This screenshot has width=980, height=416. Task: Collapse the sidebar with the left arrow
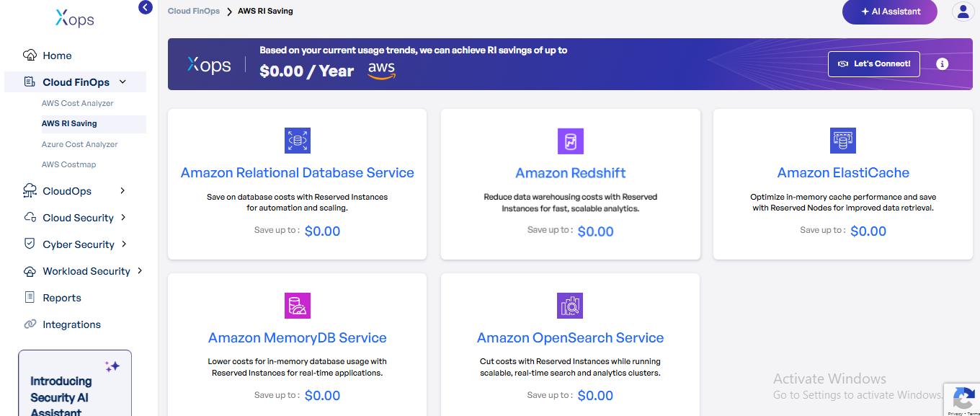click(145, 6)
